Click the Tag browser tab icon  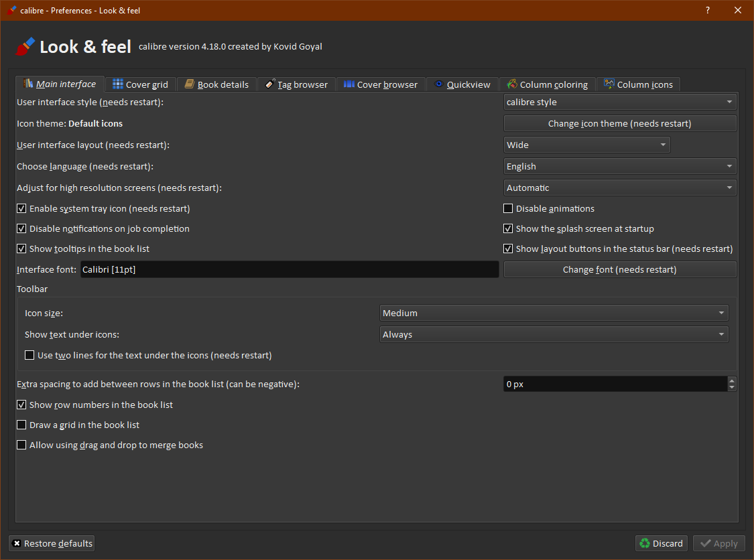(269, 84)
